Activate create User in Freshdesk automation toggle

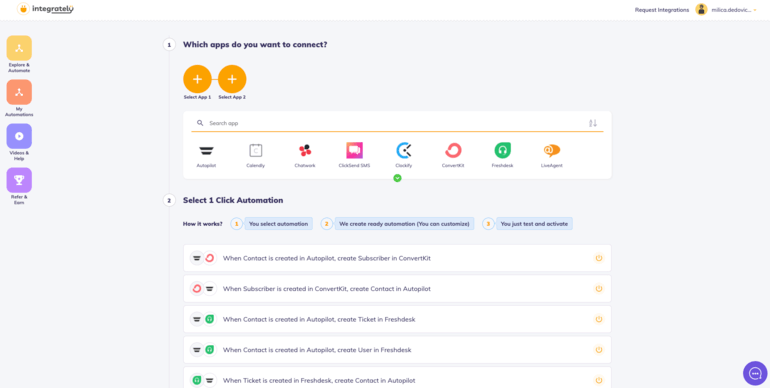tap(599, 350)
